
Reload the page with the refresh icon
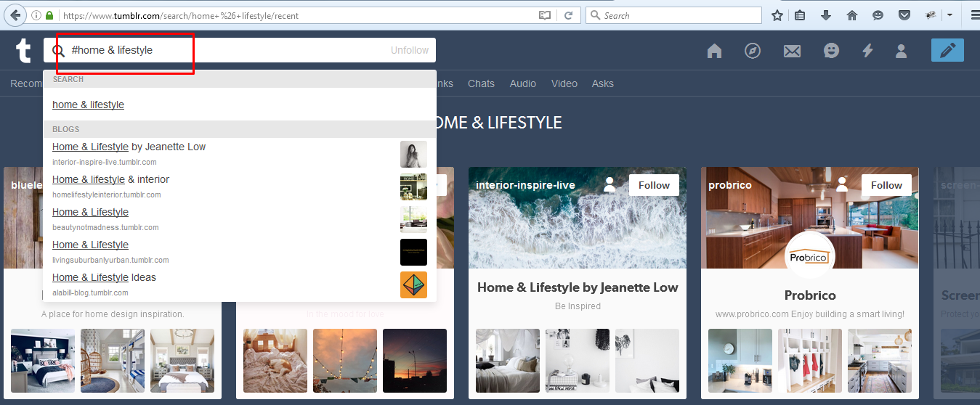[569, 15]
